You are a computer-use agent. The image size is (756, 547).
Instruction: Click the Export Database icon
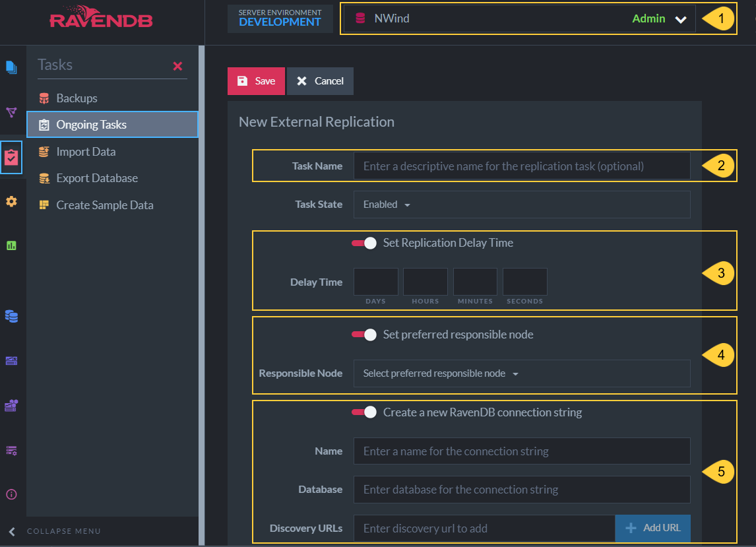point(44,178)
